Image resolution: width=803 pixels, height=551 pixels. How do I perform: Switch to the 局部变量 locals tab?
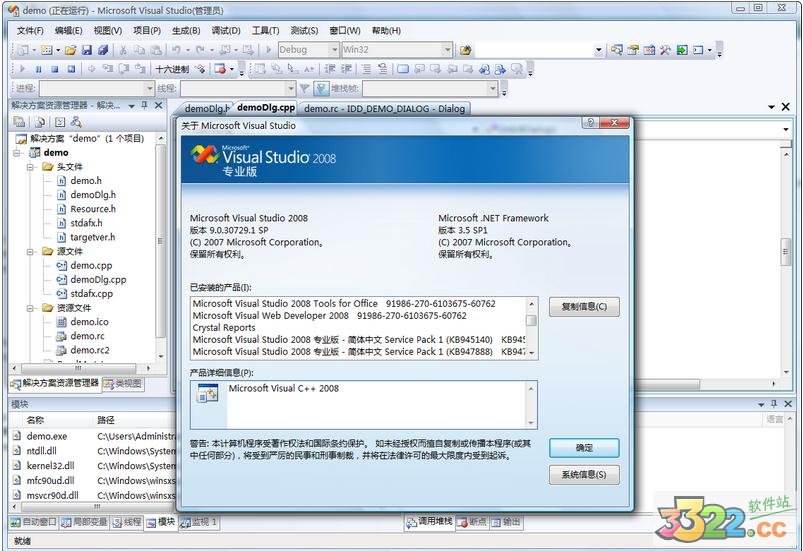tap(84, 522)
